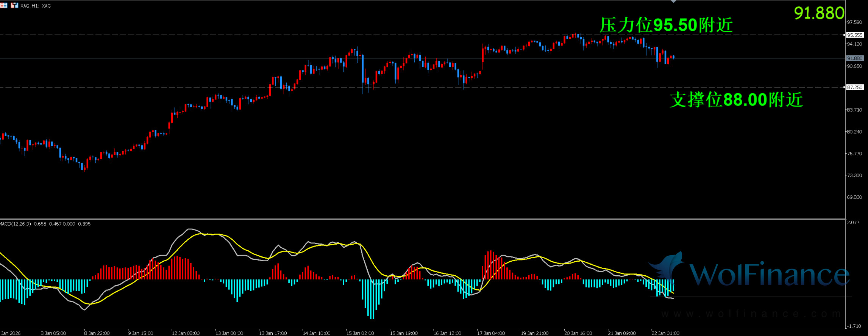This screenshot has height=336, width=868.
Task: Click the green 压力位95.50附近 text label
Action: pyautogui.click(x=666, y=25)
